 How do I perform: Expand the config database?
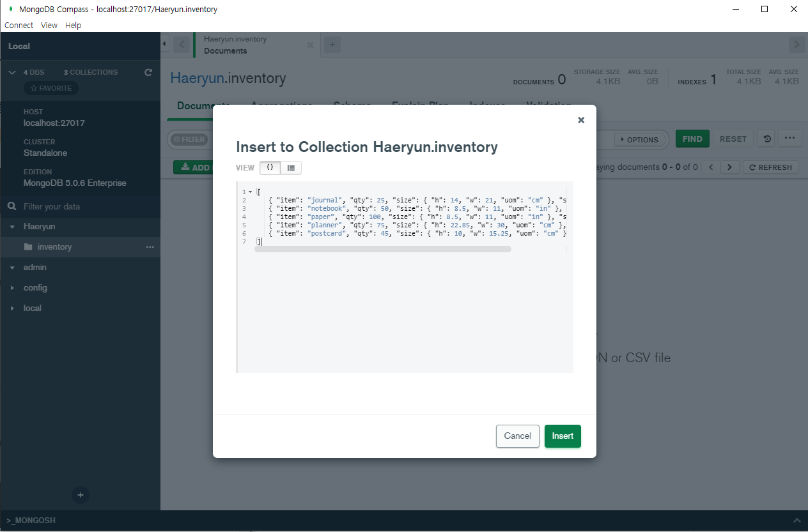(x=12, y=288)
